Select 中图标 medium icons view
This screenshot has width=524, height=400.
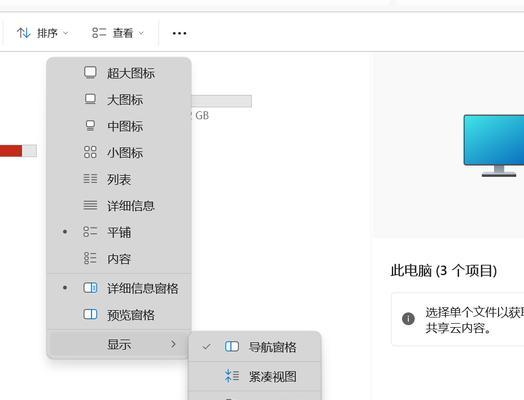[119, 126]
